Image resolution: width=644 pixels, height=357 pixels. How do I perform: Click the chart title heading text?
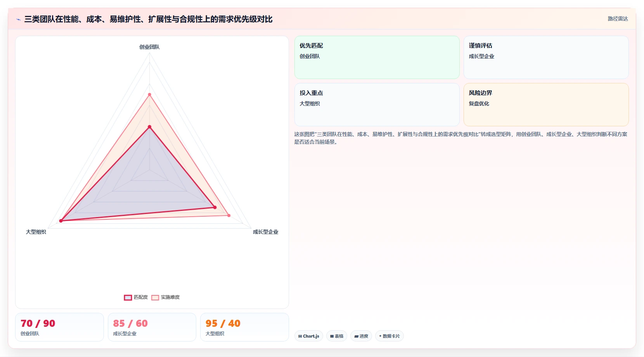(x=148, y=19)
